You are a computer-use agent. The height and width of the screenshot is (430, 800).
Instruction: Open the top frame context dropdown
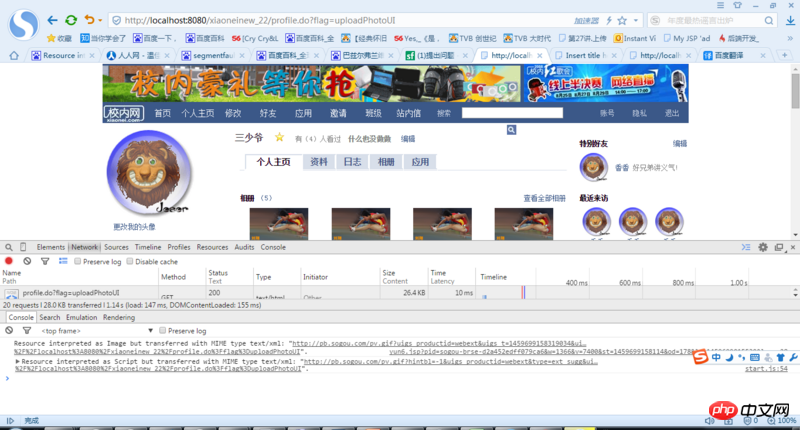pos(97,331)
